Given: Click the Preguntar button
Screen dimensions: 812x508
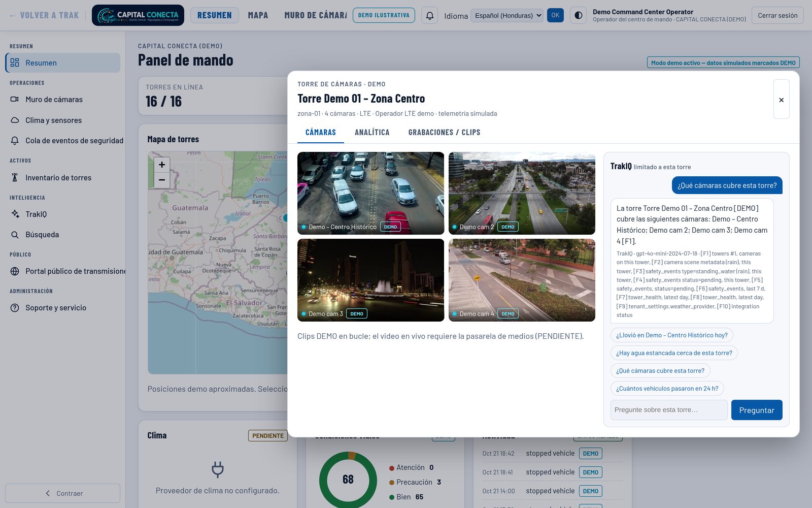Looking at the screenshot, I should pos(757,410).
